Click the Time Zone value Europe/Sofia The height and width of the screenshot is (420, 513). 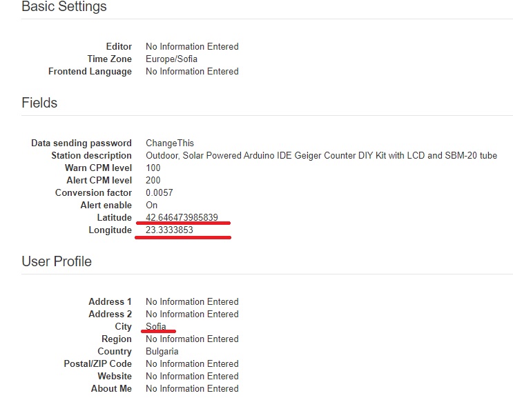(x=171, y=59)
